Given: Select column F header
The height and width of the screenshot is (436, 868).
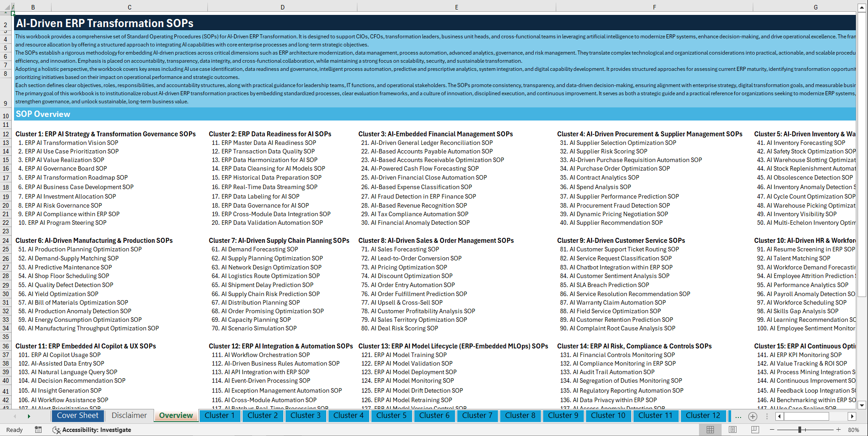Looking at the screenshot, I should (x=654, y=7).
